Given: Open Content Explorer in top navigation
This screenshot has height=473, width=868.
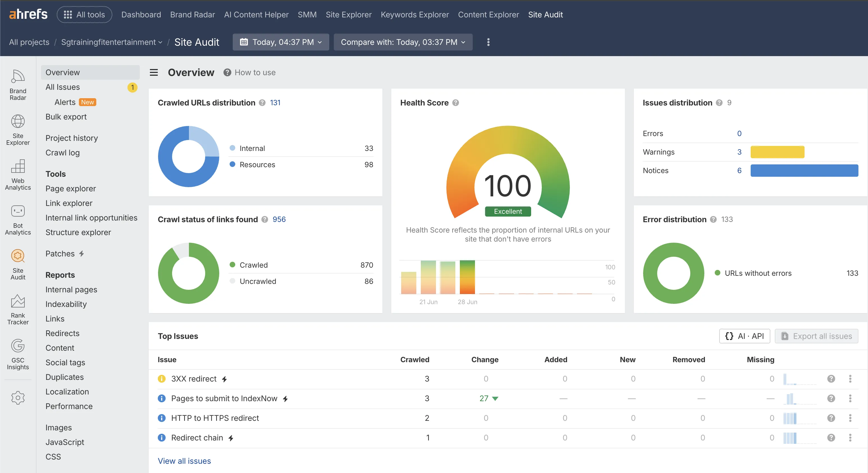Looking at the screenshot, I should [488, 15].
